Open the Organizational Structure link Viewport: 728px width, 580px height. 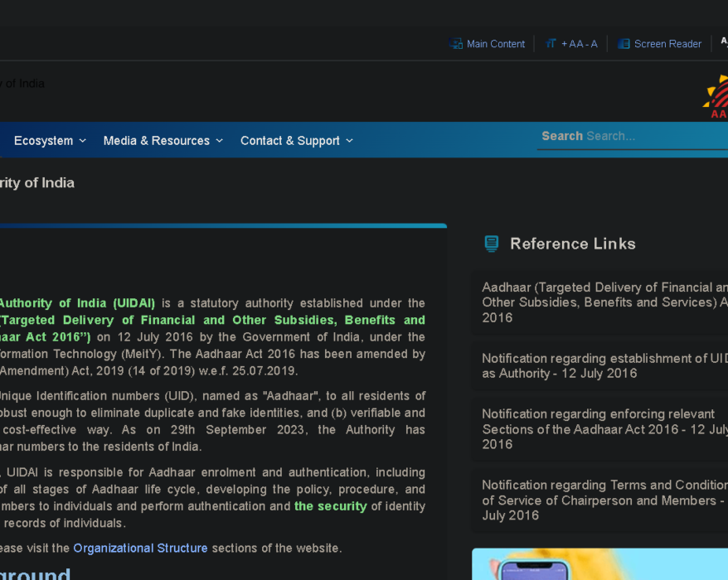pos(140,548)
